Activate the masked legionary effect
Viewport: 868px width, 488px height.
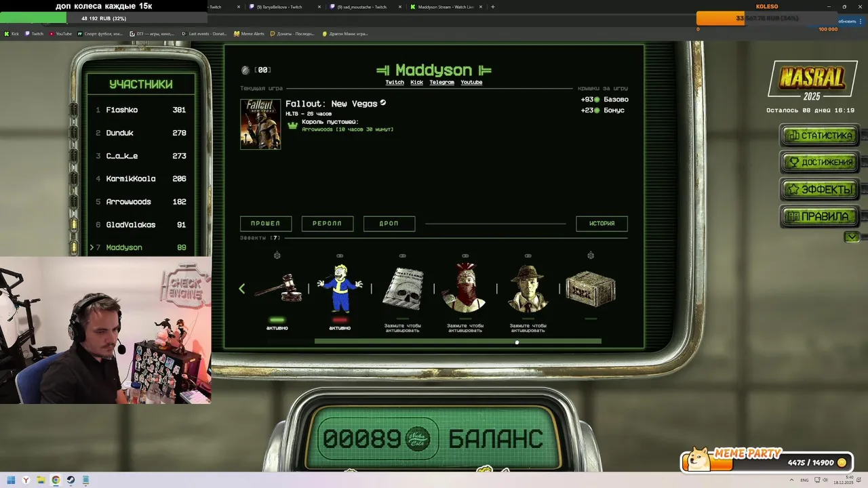tap(465, 288)
